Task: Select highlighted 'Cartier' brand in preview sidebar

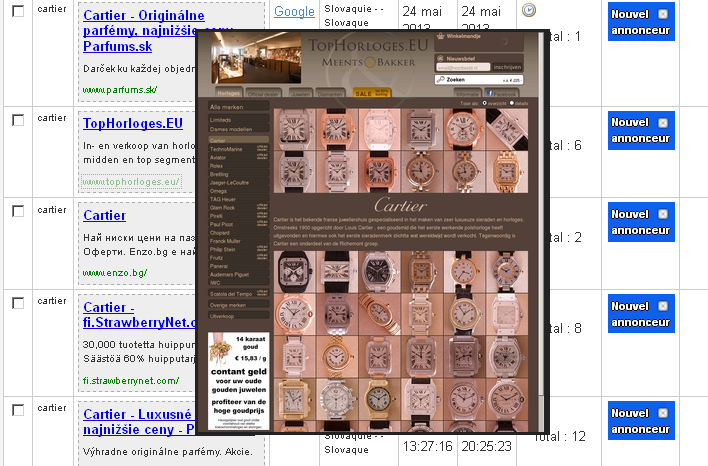Action: coord(238,140)
